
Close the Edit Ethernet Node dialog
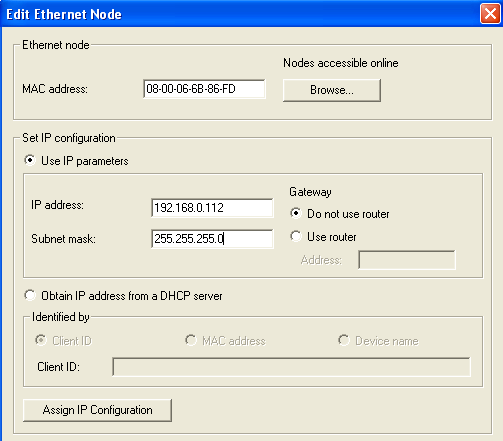point(490,14)
